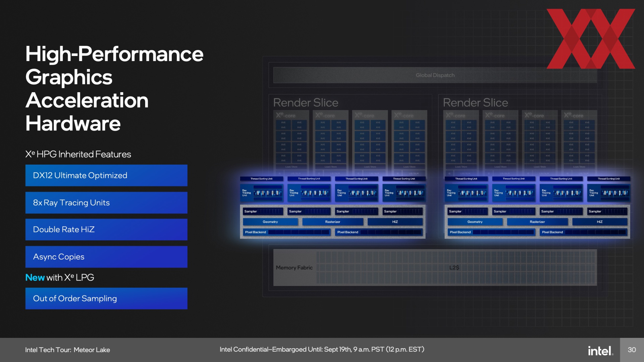The image size is (644, 362).
Task: Select the slide title High-Performance Graphics Acceleration Hardware
Action: [x=114, y=88]
